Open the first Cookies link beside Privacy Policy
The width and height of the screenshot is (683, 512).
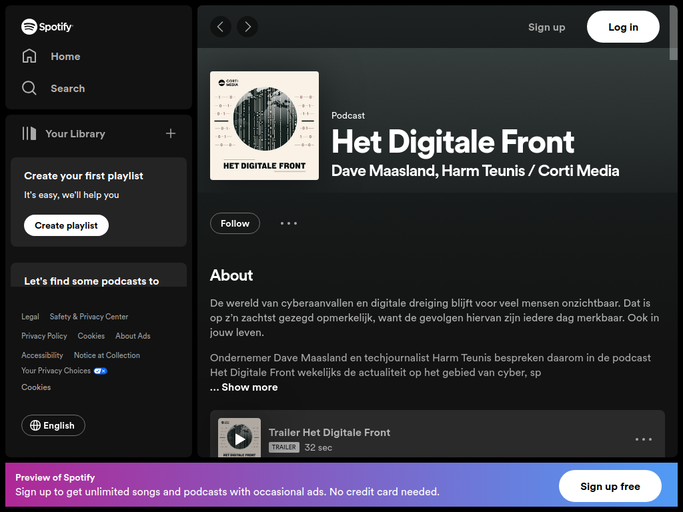[91, 336]
